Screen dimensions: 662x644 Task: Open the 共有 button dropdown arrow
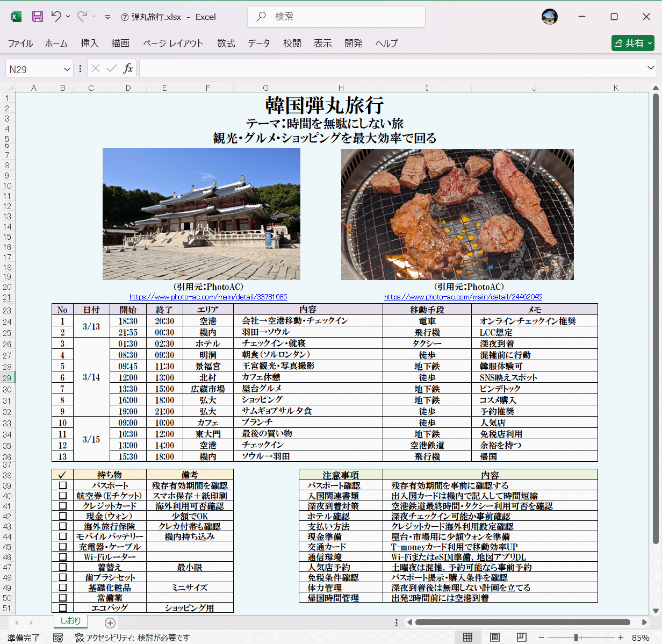(x=649, y=43)
